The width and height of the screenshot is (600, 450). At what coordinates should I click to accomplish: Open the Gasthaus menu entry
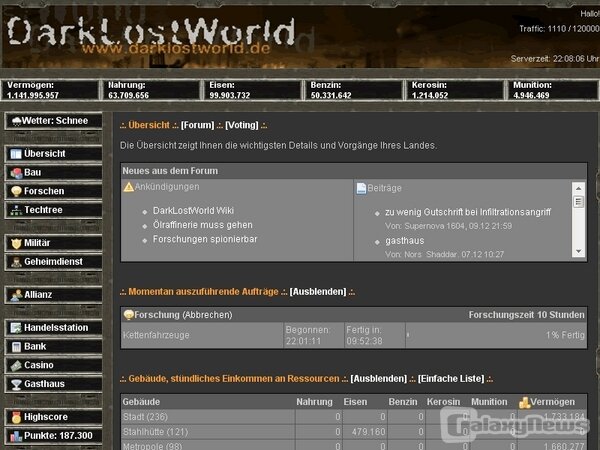(53, 384)
